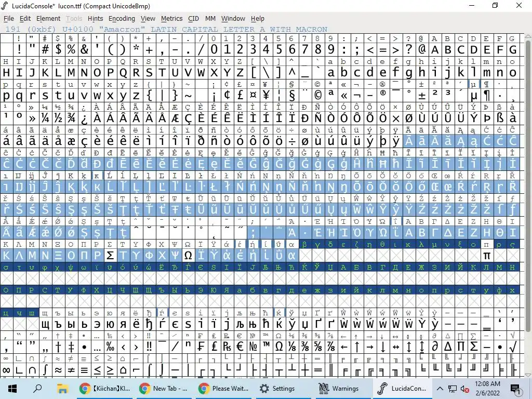Open the taskbar clock and date
The height and width of the screenshot is (399, 532).
[487, 389]
